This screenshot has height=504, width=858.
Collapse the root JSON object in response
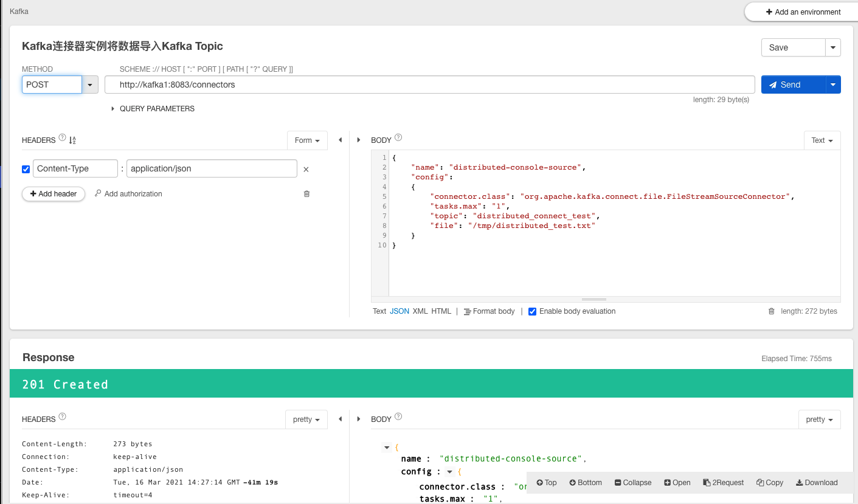coord(387,447)
